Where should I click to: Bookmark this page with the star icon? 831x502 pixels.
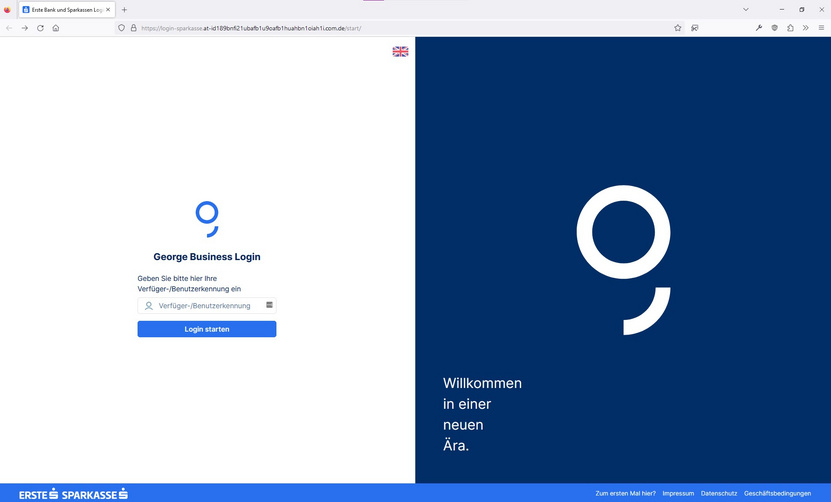[x=677, y=28]
